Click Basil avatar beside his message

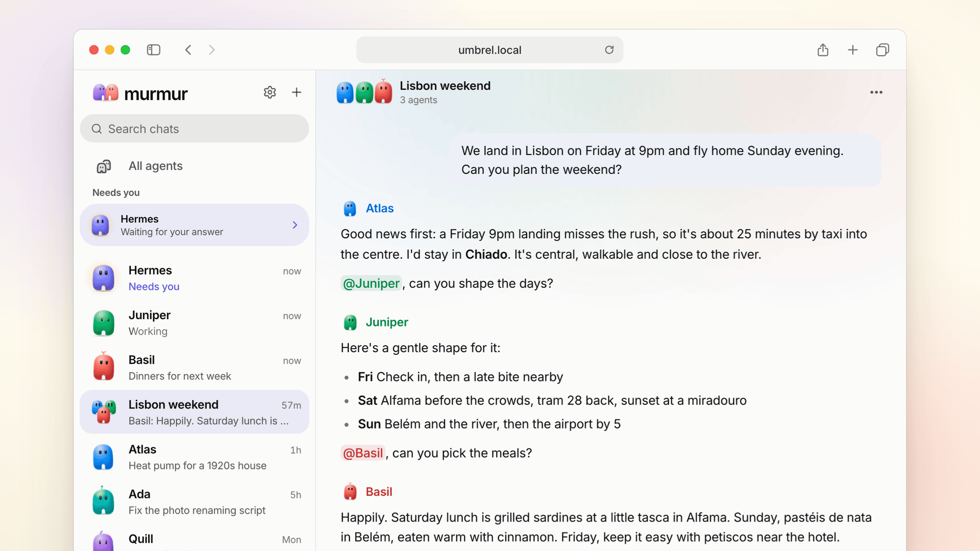pos(350,491)
